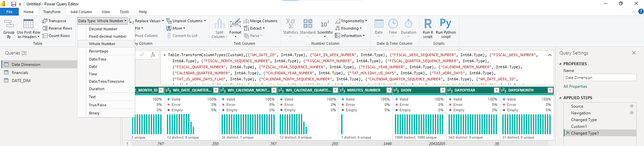
Task: Click the Run R script icon
Action: pyautogui.click(x=428, y=24)
